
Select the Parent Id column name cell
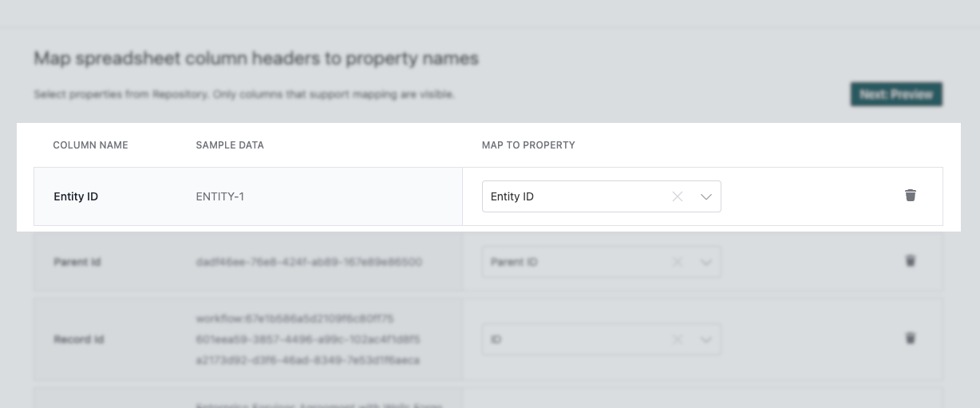(x=77, y=262)
